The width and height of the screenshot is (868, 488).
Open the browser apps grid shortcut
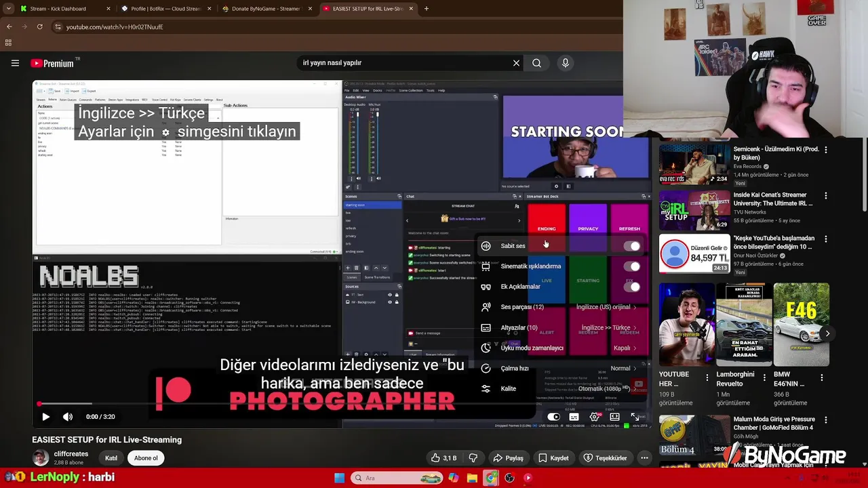point(8,43)
